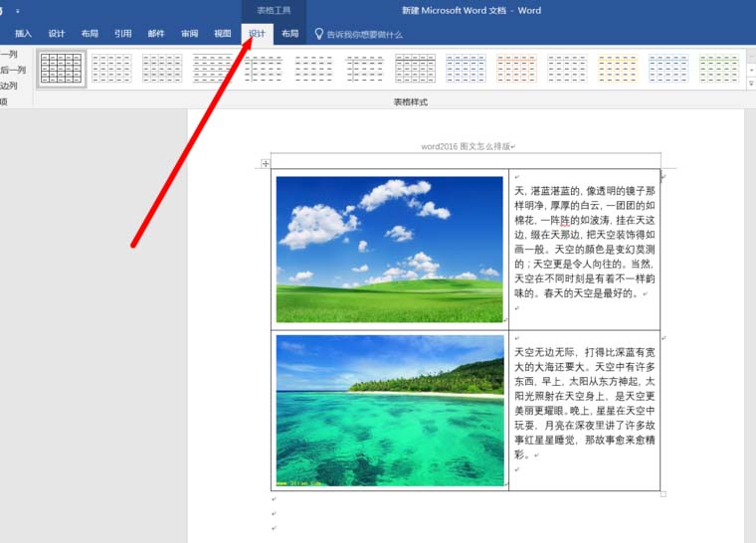Open the main 设计 tab next to 插入

(x=56, y=34)
